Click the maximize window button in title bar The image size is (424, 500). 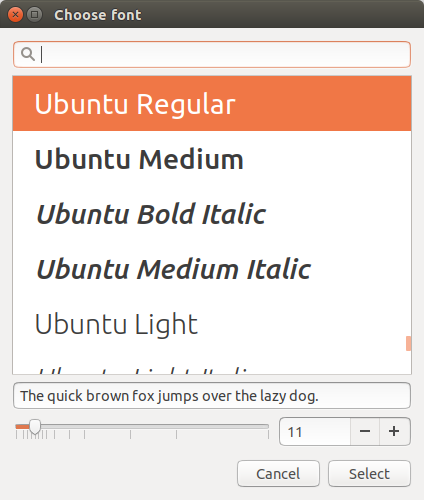point(34,15)
